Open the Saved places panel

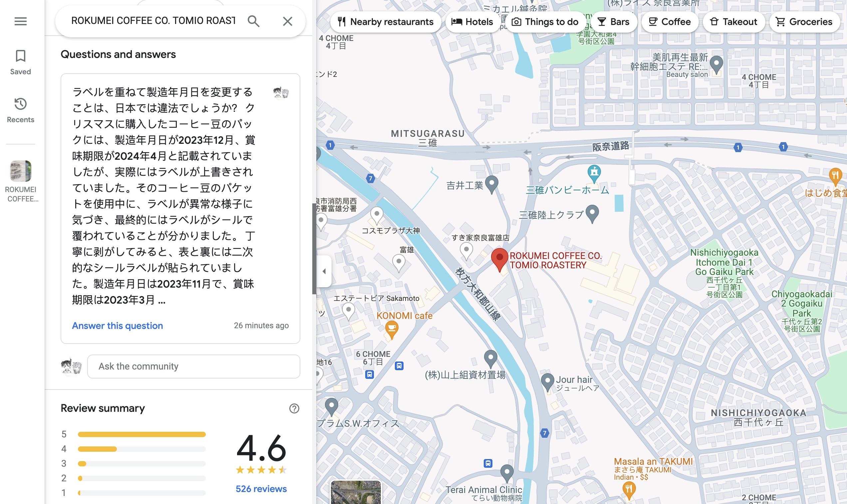pos(20,62)
